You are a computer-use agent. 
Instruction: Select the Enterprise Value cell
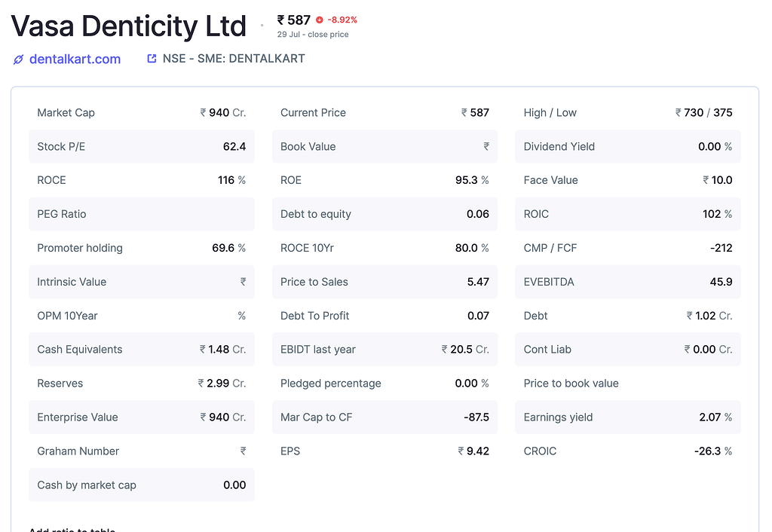click(142, 417)
